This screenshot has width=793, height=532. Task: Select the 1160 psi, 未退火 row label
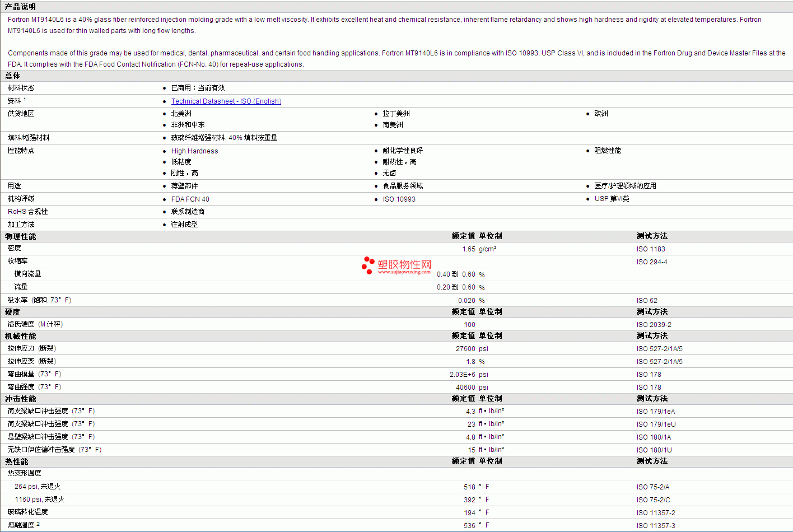tap(39, 500)
